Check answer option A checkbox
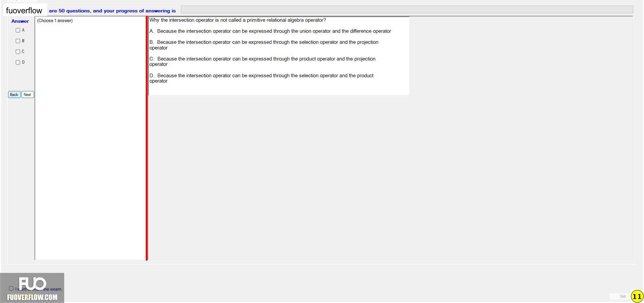The width and height of the screenshot is (644, 303). tap(18, 30)
